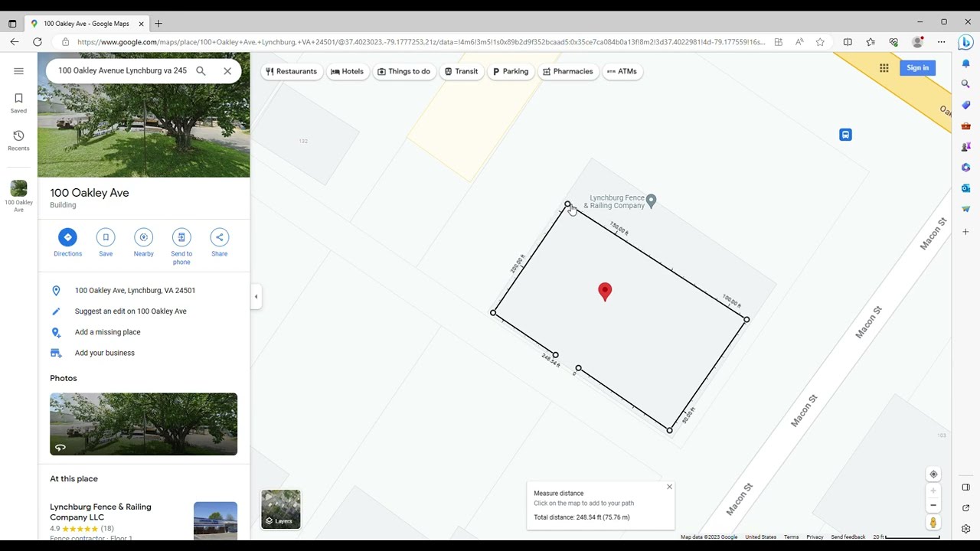Viewport: 980px width, 551px height.
Task: Open the Google Maps hamburger menu
Action: click(18, 71)
